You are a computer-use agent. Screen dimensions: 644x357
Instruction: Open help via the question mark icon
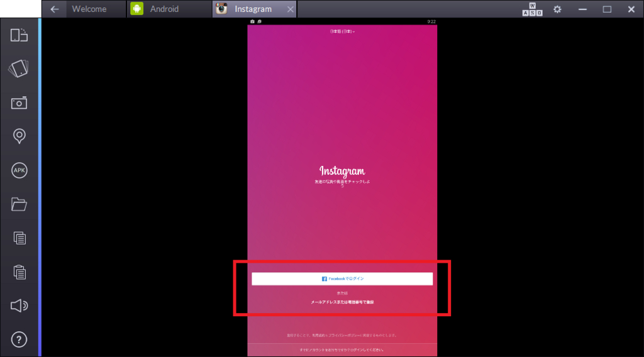(19, 340)
